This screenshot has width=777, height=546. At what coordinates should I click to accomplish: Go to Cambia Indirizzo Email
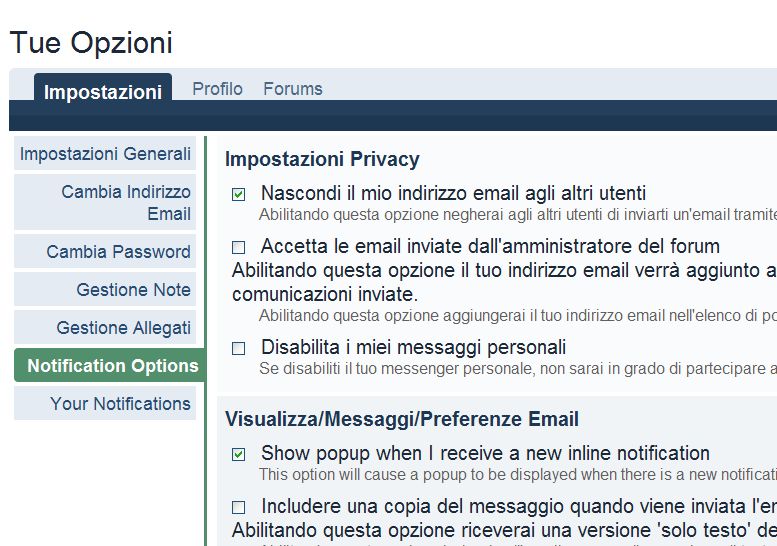105,203
